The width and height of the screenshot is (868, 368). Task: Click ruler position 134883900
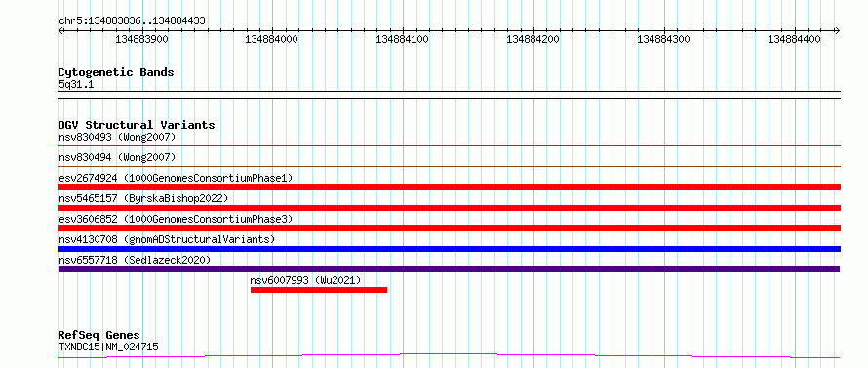pyautogui.click(x=141, y=40)
